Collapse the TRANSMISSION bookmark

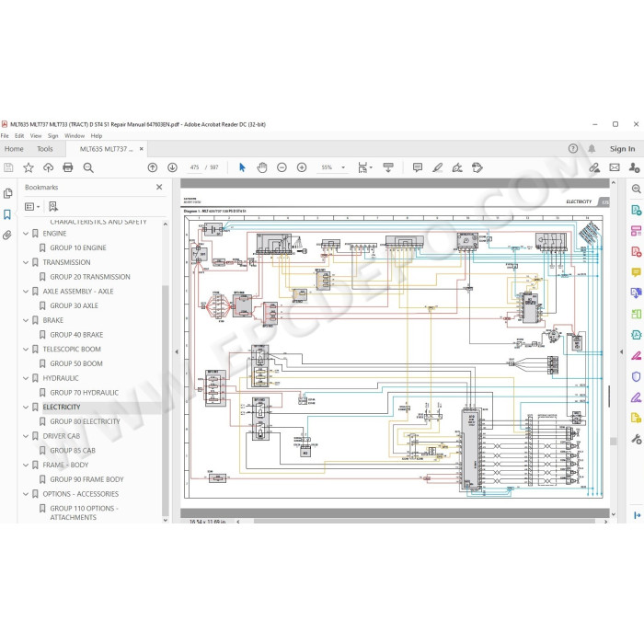click(x=26, y=262)
